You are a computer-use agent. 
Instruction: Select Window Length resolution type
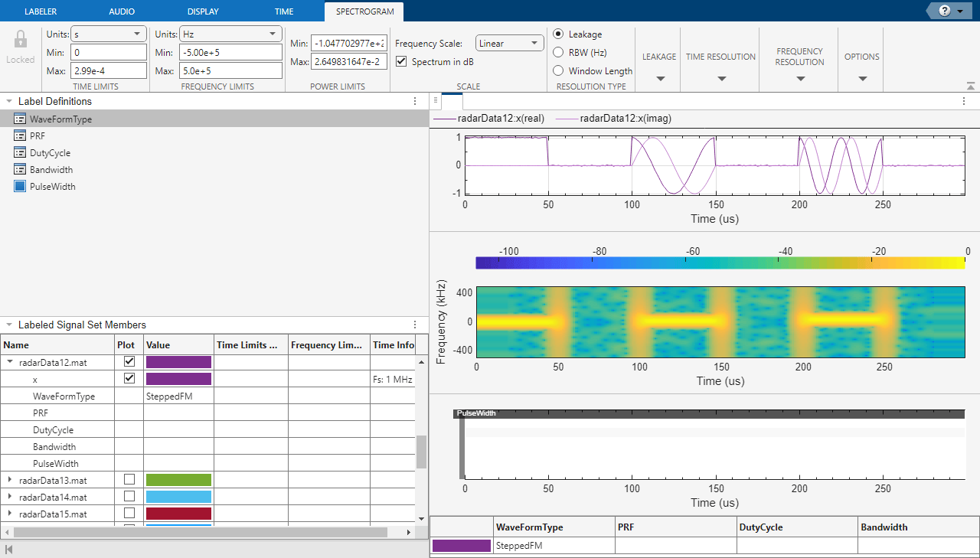point(558,70)
